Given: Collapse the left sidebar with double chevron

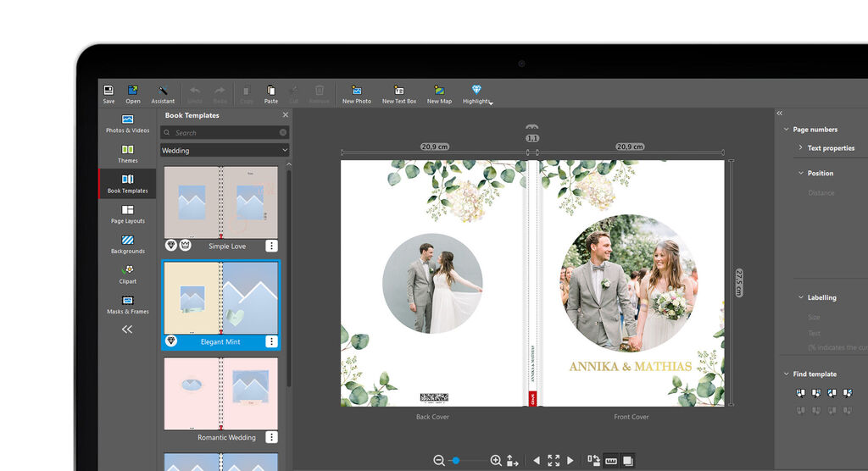Looking at the screenshot, I should coord(127,330).
